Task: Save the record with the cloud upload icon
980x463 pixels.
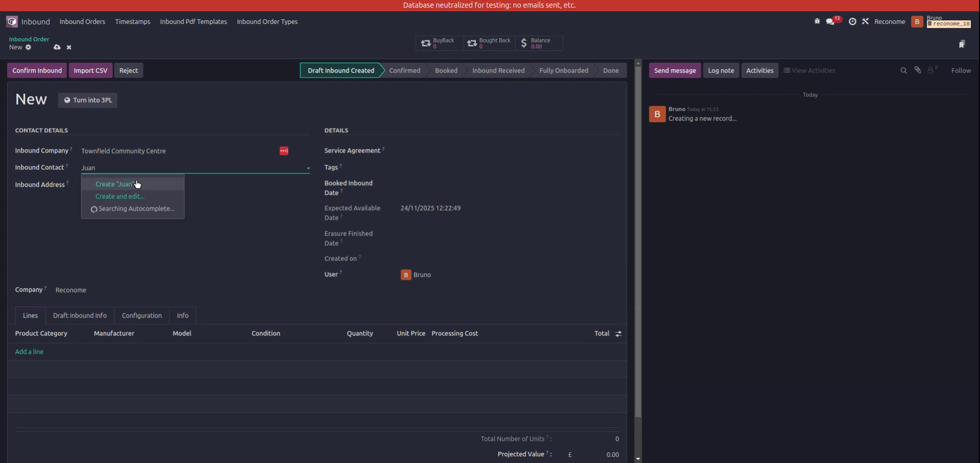Action: point(57,47)
